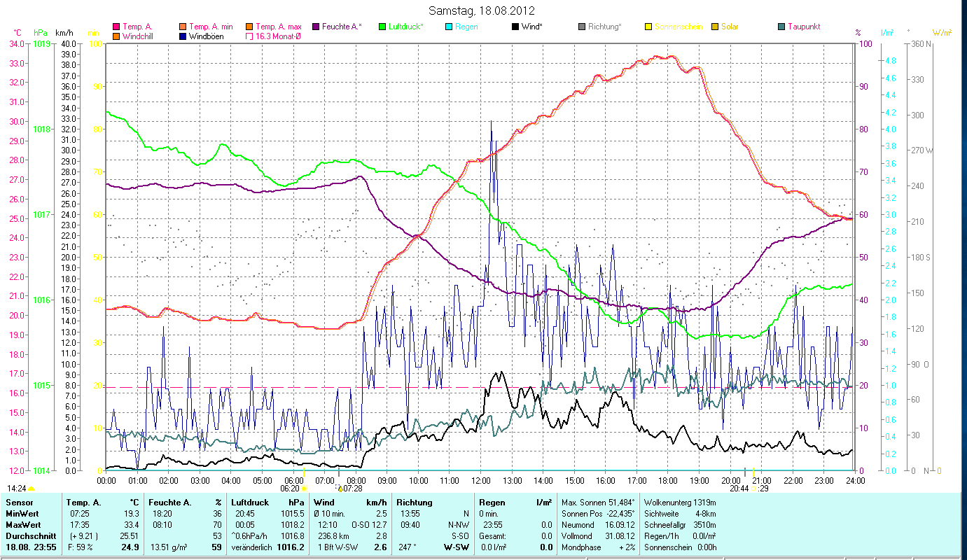Click the yellow Sonnenschein legend square
The image size is (967, 560).
pyautogui.click(x=648, y=27)
